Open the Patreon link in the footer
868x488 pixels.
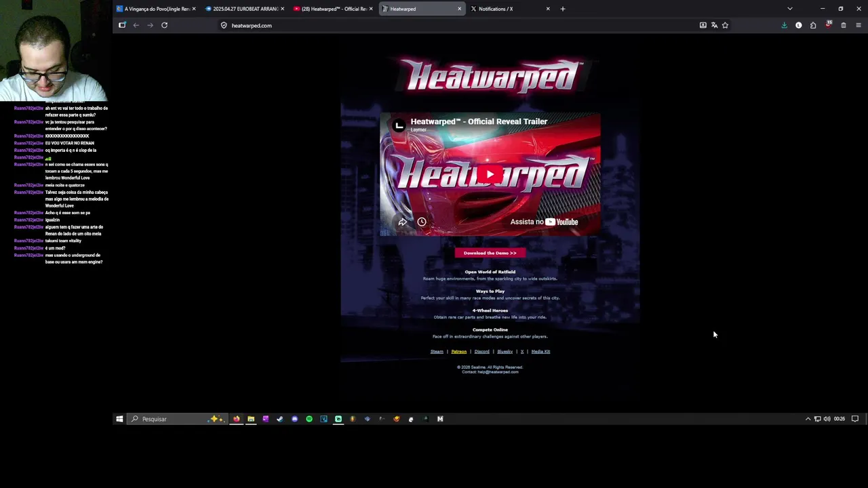pyautogui.click(x=459, y=352)
